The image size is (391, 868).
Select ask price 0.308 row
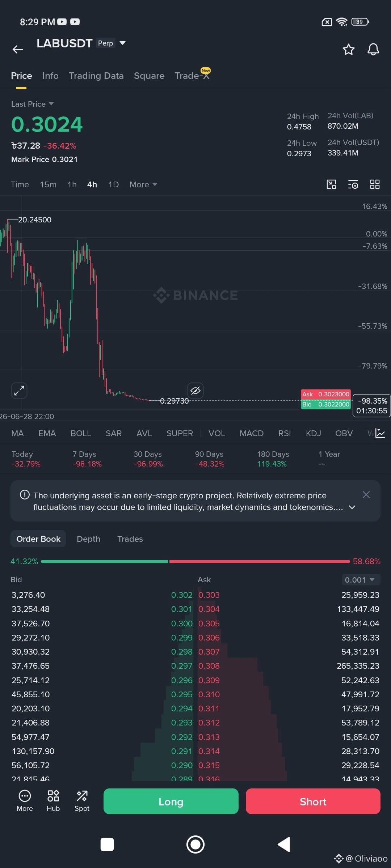pyautogui.click(x=289, y=666)
